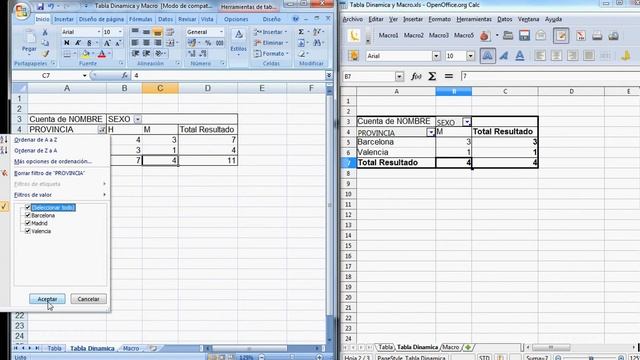The width and height of the screenshot is (640, 360).
Task: Click Excel's red font color A
Action: pos(102,54)
